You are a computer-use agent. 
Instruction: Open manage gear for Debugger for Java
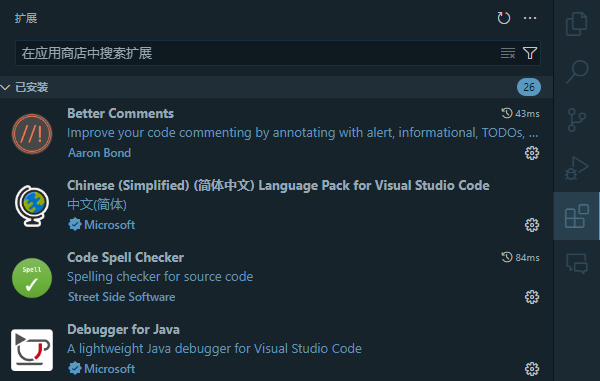point(532,369)
